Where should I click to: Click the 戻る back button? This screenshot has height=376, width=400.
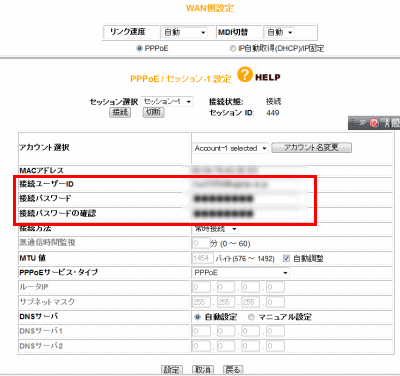233,369
